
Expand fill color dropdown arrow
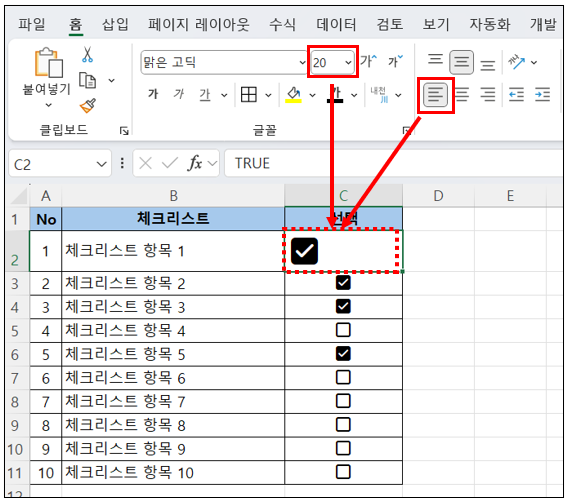tap(312, 95)
